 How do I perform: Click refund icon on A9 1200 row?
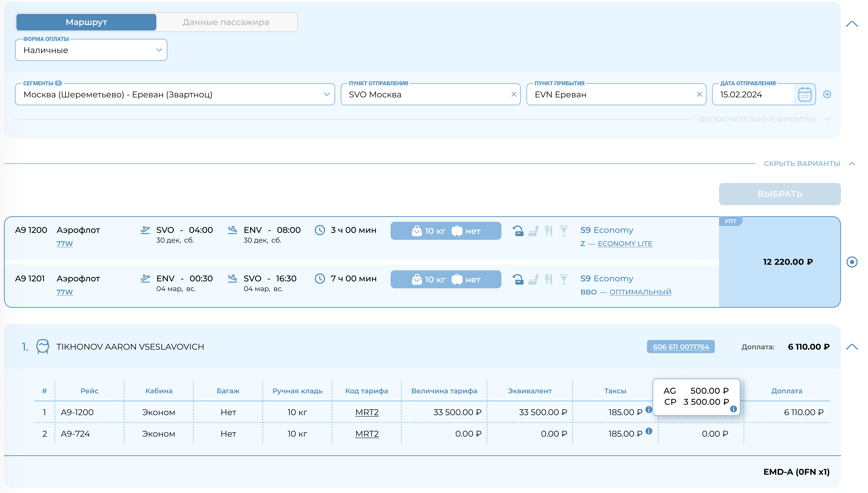(518, 231)
